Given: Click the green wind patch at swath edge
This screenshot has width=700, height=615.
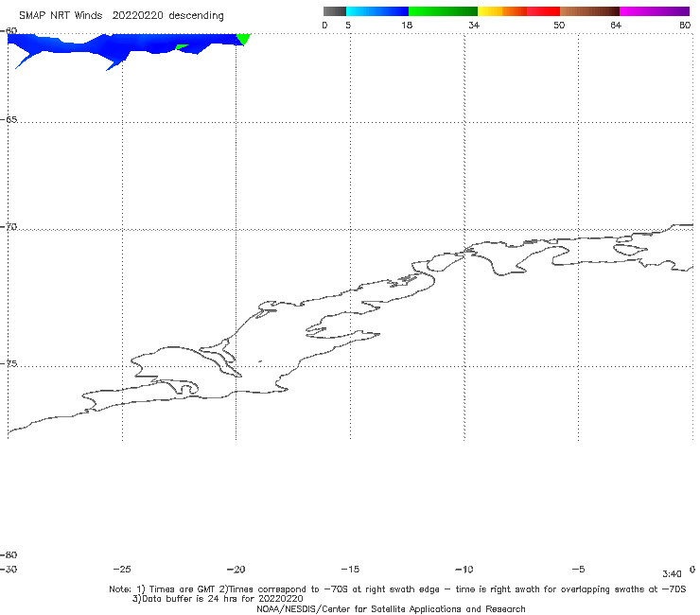Looking at the screenshot, I should pos(243,39).
